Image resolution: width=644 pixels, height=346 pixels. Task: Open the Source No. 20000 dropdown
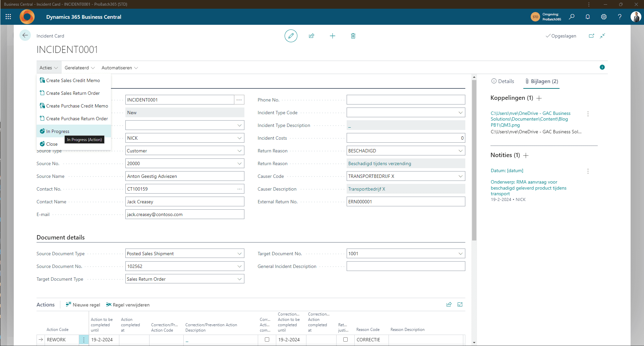tap(239, 163)
